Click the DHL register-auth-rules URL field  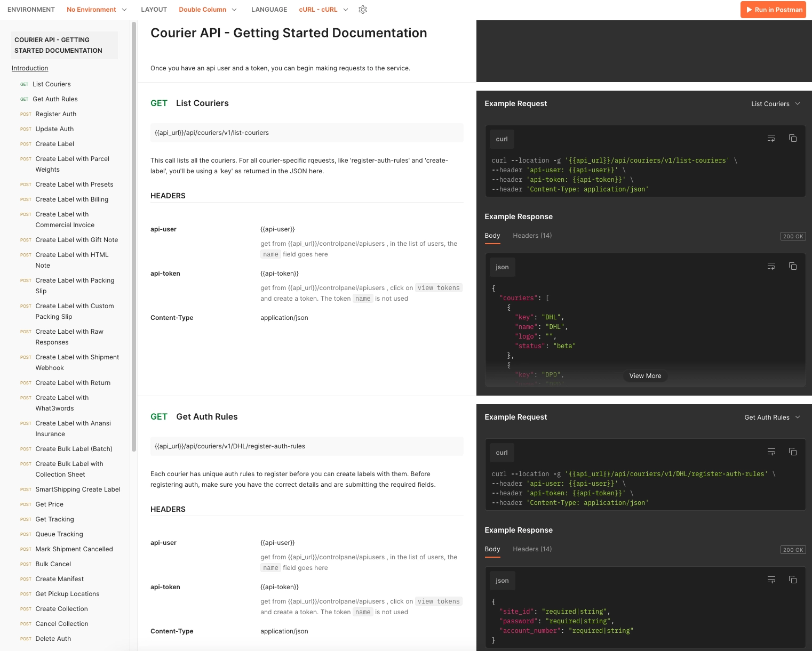tap(307, 446)
